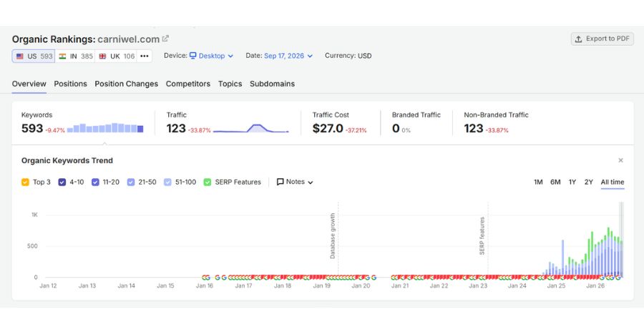Click the Traffic Cost $27.0 value
This screenshot has width=644, height=322.
(328, 129)
